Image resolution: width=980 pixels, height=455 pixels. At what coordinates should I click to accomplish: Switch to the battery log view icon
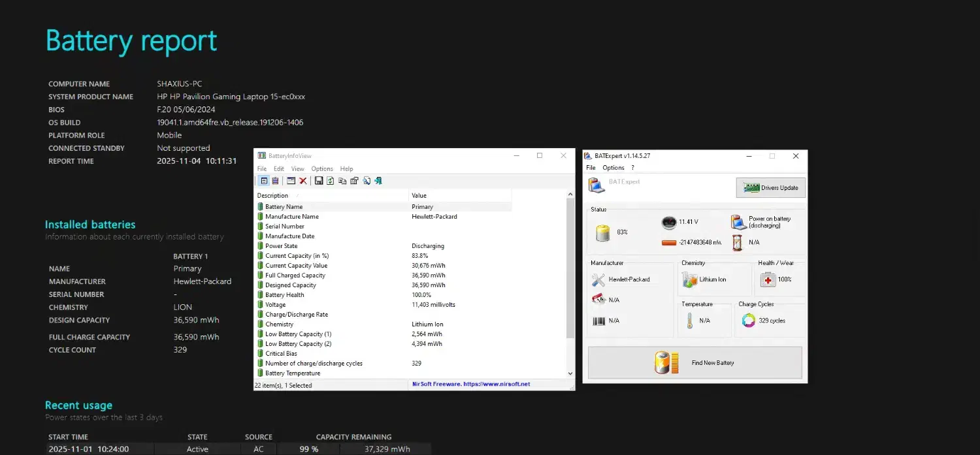click(x=275, y=181)
